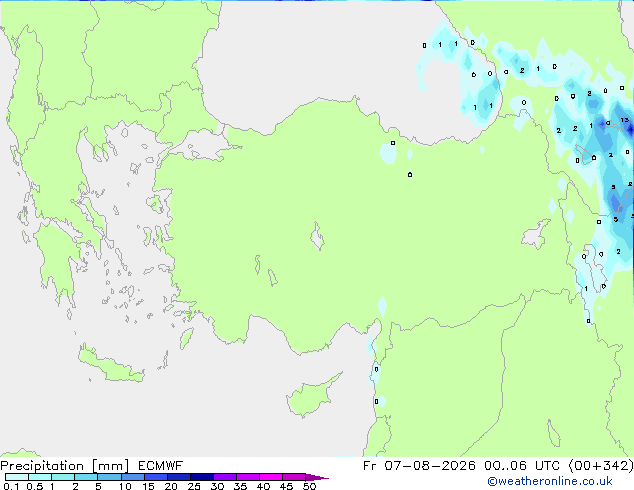The height and width of the screenshot is (490, 634).
Task: Open the weatheronline.co.uk copyright link
Action: pyautogui.click(x=549, y=481)
